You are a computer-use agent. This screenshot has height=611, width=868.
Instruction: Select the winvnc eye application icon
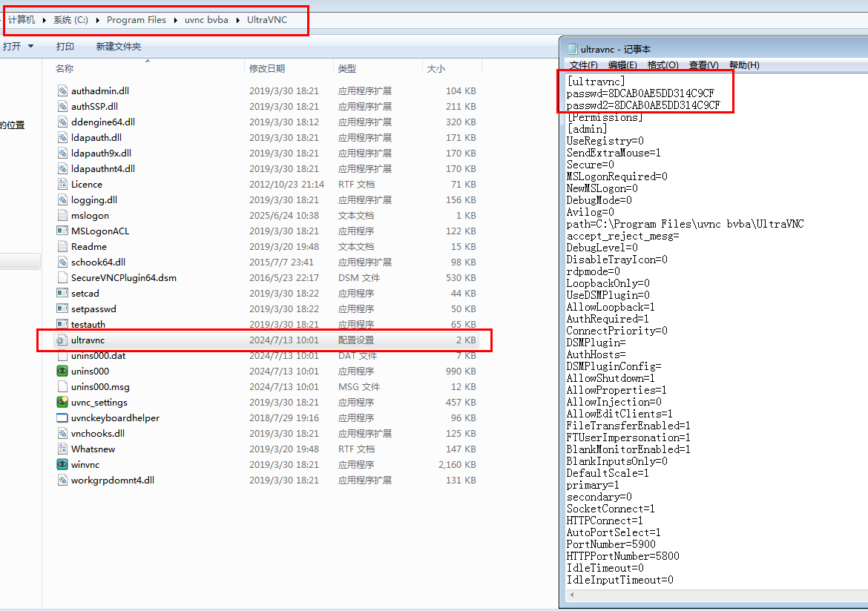click(62, 464)
